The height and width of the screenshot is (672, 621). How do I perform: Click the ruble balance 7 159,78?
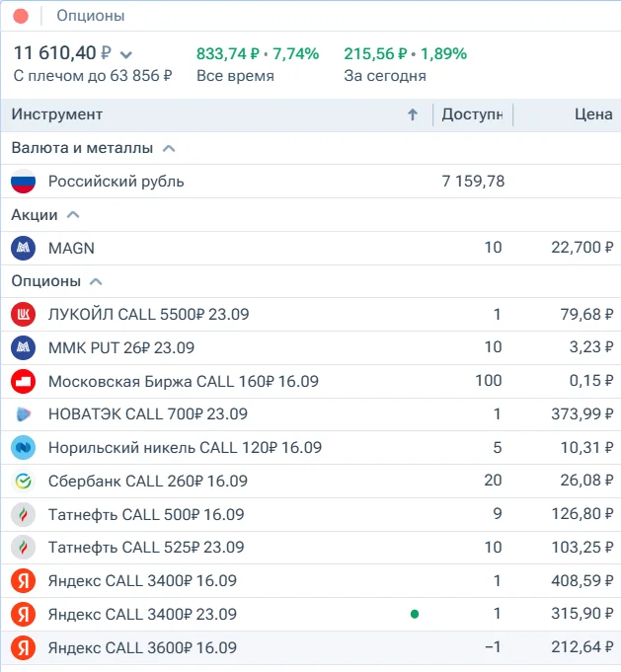(x=473, y=182)
